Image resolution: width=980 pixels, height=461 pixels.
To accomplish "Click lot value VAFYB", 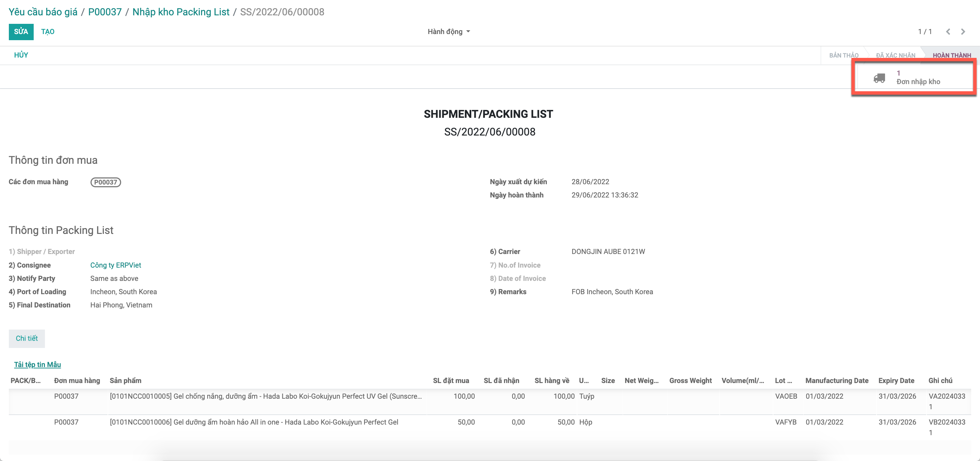I will (x=786, y=422).
